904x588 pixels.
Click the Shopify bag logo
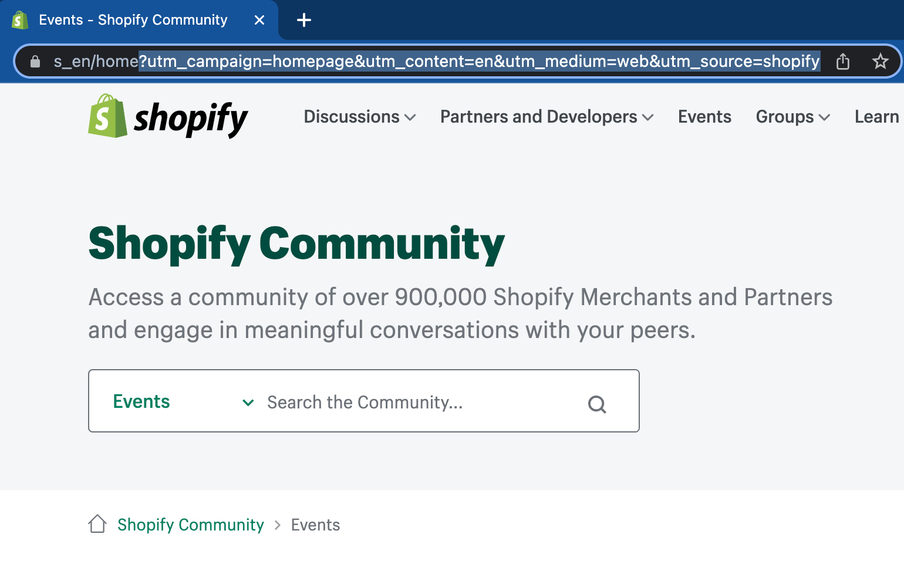[107, 117]
